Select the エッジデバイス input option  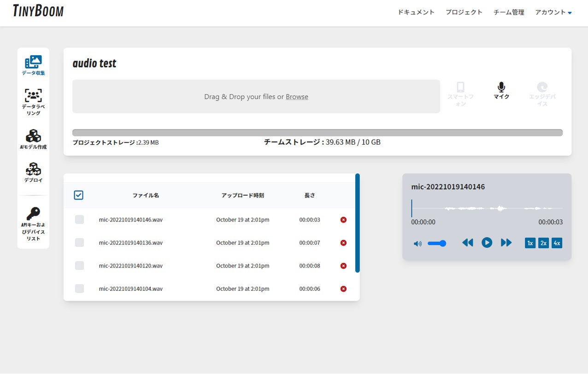point(542,94)
